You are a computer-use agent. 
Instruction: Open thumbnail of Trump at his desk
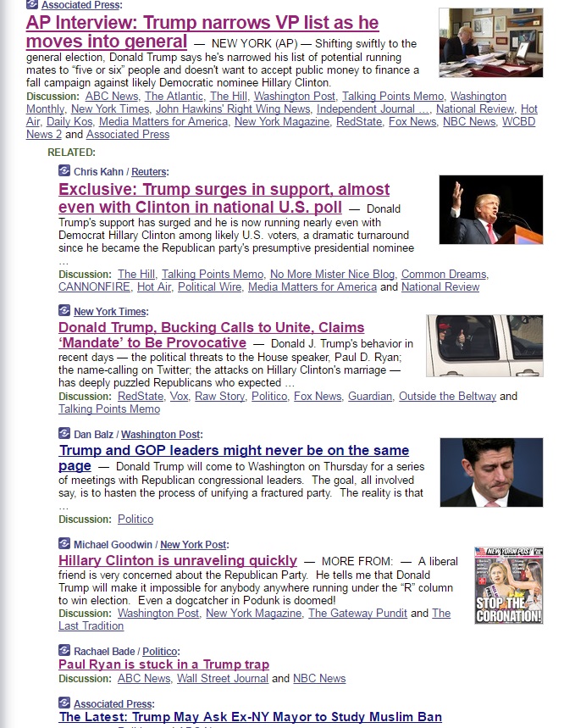click(490, 42)
